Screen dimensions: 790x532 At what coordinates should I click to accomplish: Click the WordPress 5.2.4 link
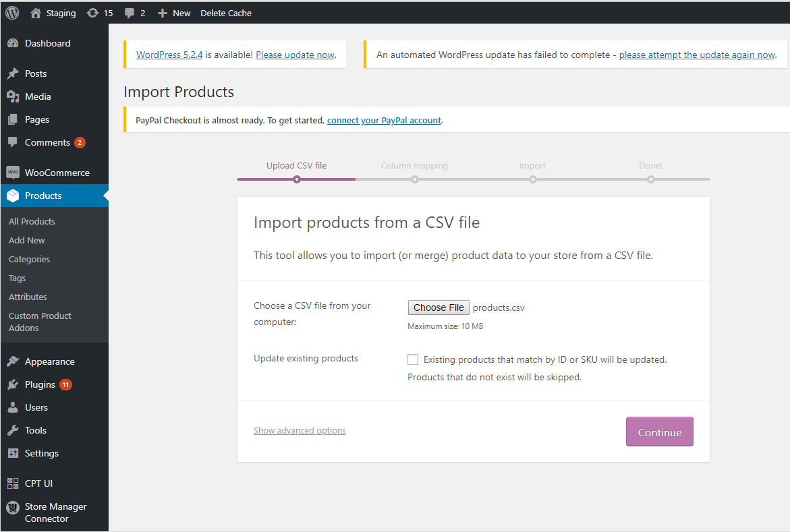(x=169, y=55)
